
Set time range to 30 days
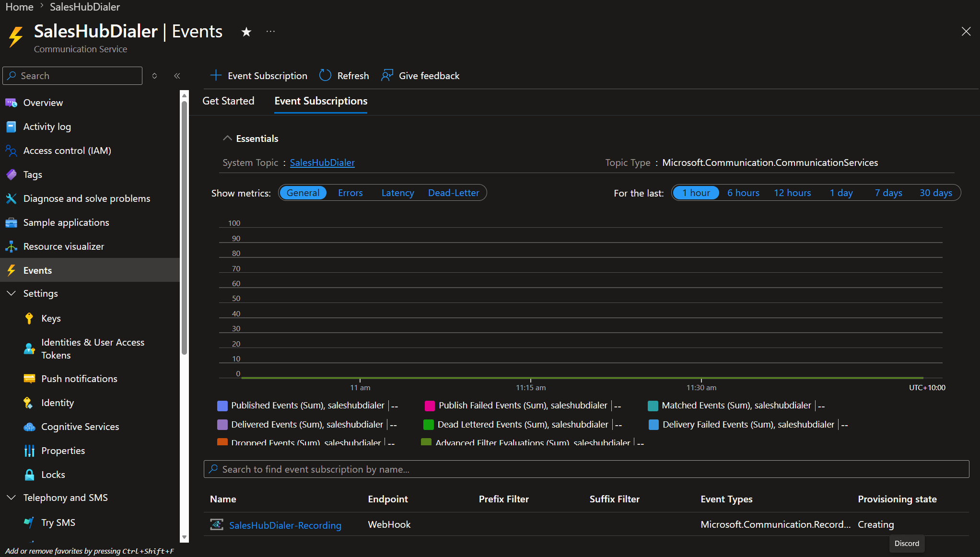click(x=936, y=193)
